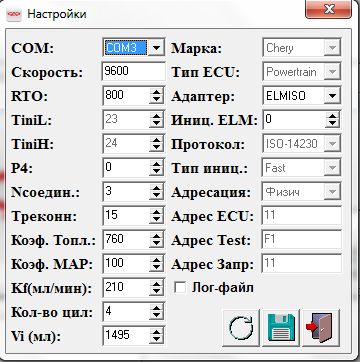Enable the Лог-файл checkbox
The image size is (360, 362).
(x=180, y=288)
